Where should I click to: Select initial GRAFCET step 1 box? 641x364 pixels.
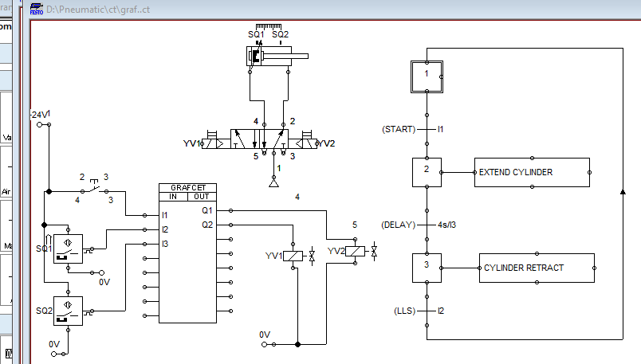(x=427, y=74)
